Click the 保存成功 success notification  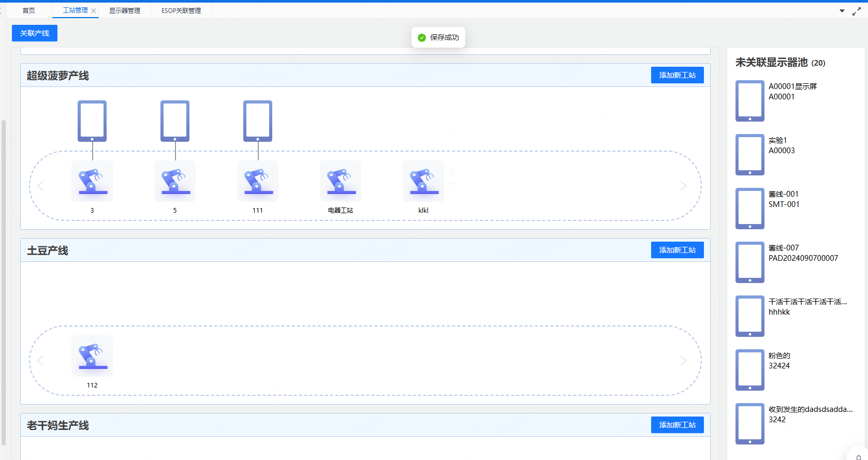point(438,37)
